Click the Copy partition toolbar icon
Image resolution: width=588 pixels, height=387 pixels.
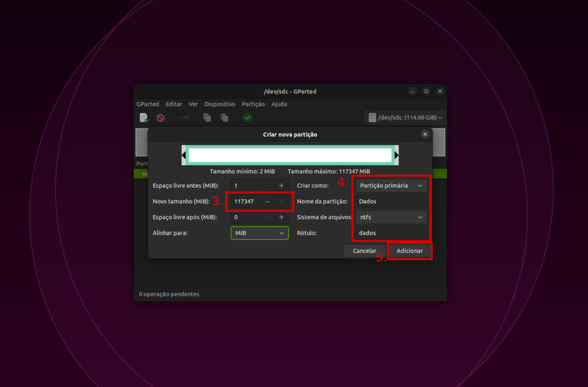pyautogui.click(x=207, y=118)
